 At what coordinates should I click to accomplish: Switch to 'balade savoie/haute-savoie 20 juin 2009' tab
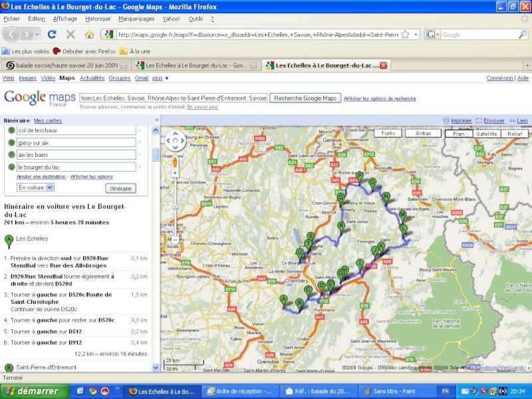tap(67, 65)
